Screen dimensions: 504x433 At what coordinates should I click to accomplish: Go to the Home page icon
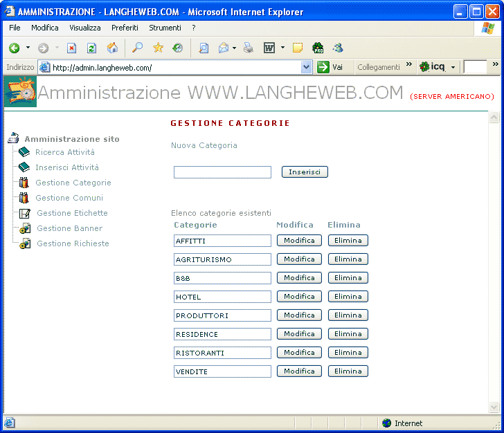[112, 48]
